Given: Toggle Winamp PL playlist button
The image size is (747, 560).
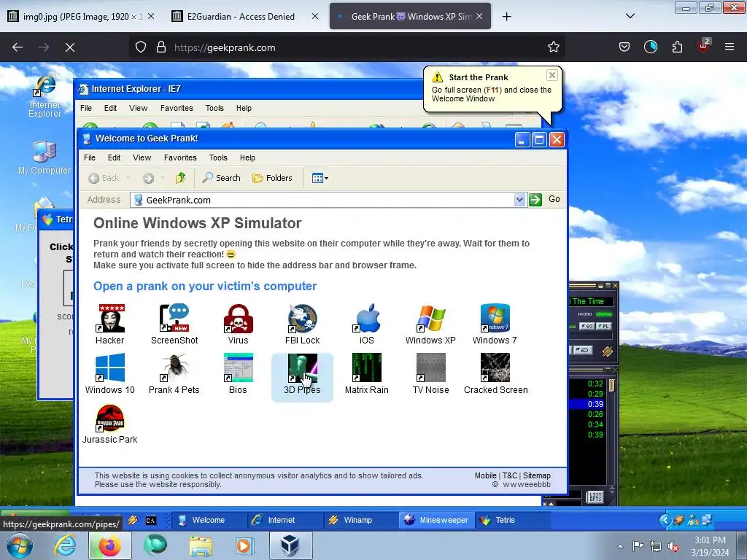Looking at the screenshot, I should pos(603,326).
